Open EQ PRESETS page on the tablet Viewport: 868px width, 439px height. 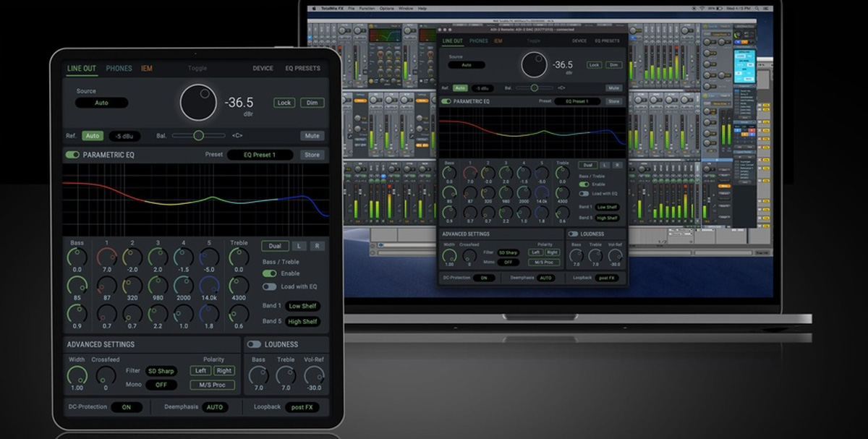(x=302, y=69)
